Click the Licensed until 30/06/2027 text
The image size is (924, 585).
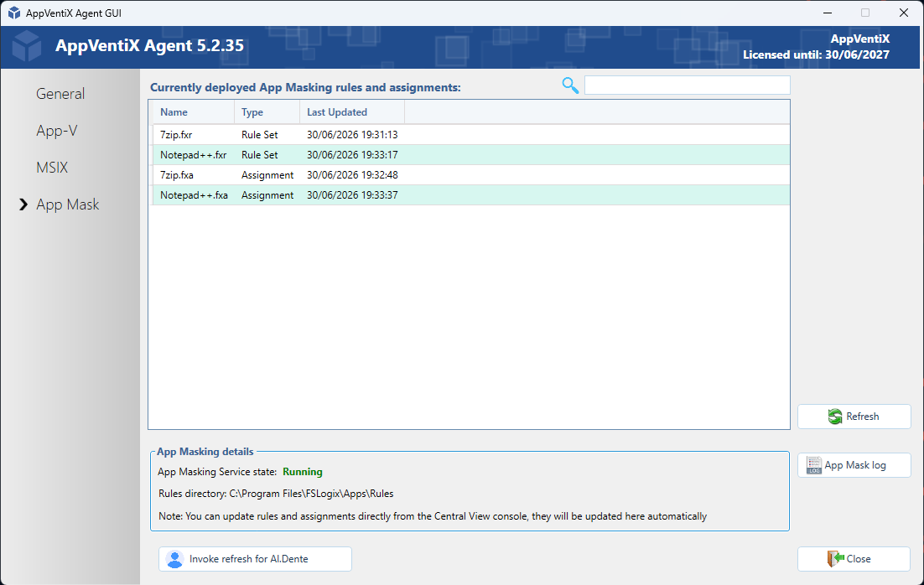(816, 54)
